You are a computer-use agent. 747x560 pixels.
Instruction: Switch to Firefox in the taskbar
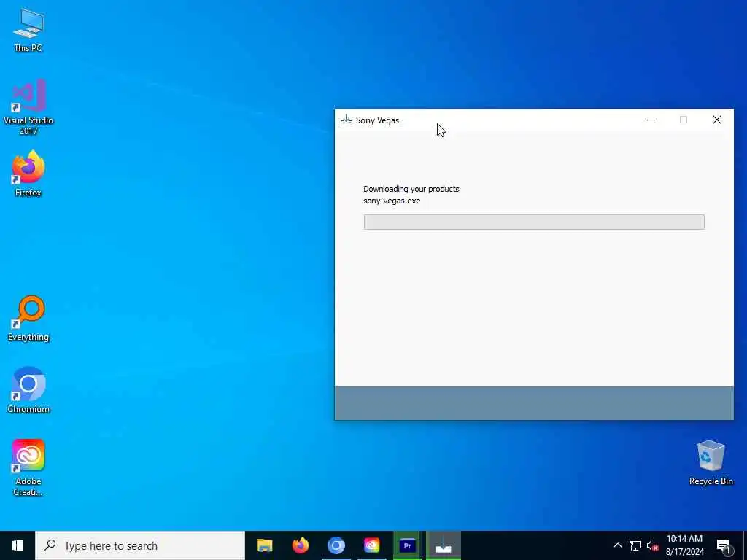coord(300,545)
